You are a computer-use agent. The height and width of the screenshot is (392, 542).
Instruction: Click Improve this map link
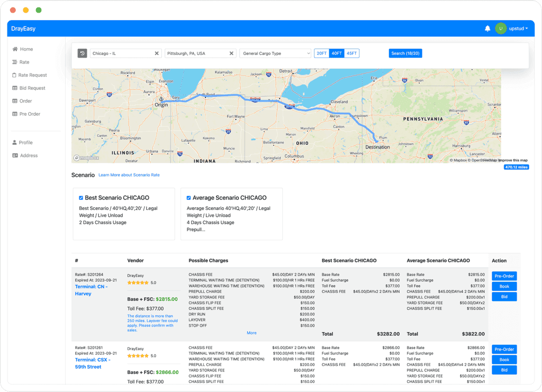click(513, 160)
